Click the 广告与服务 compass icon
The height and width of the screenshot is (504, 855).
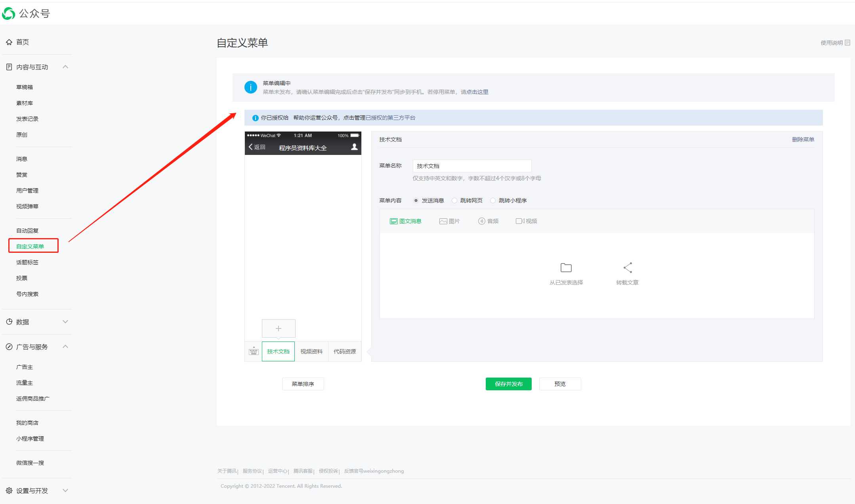pos(9,347)
